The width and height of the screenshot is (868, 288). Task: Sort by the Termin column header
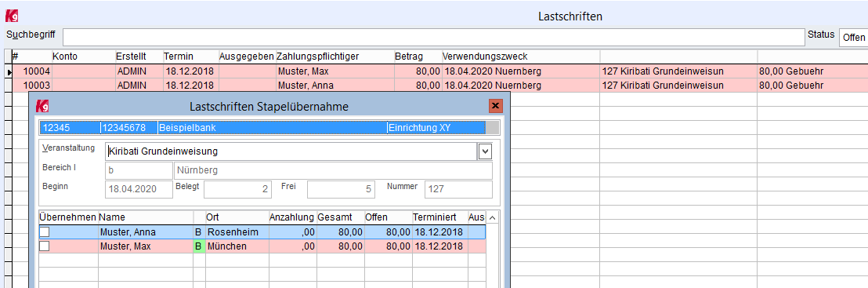(190, 56)
